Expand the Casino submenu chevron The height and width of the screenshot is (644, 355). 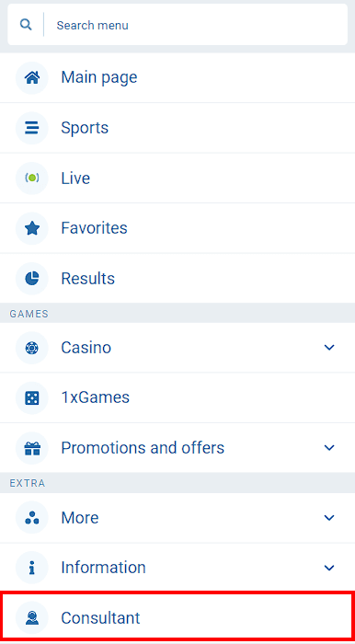[x=329, y=348]
